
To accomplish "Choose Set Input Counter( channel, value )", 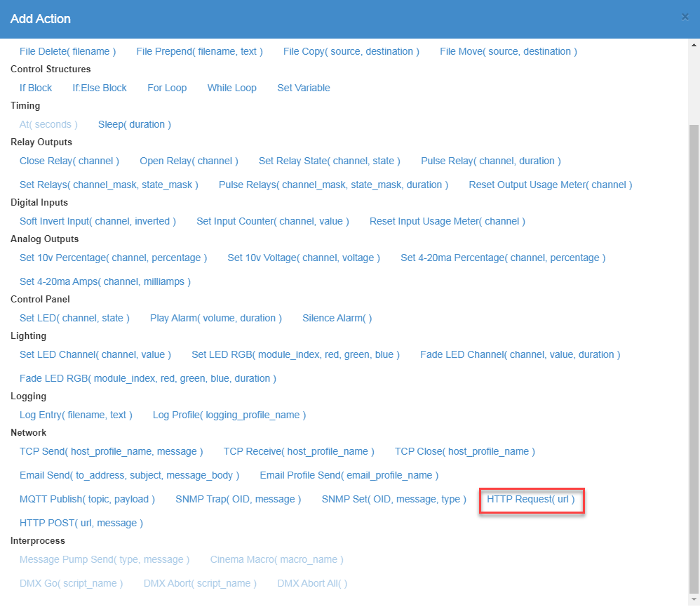I will point(272,222).
